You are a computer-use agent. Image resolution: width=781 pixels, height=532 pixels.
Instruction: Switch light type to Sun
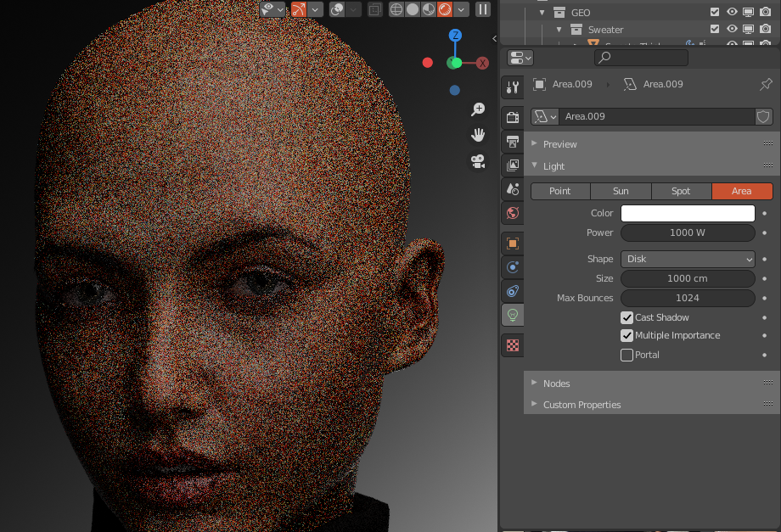(x=621, y=191)
